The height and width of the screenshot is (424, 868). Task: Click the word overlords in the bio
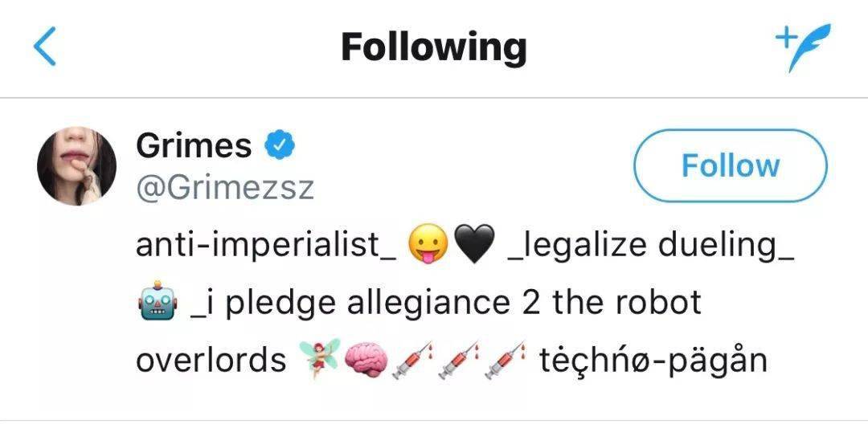point(211,360)
